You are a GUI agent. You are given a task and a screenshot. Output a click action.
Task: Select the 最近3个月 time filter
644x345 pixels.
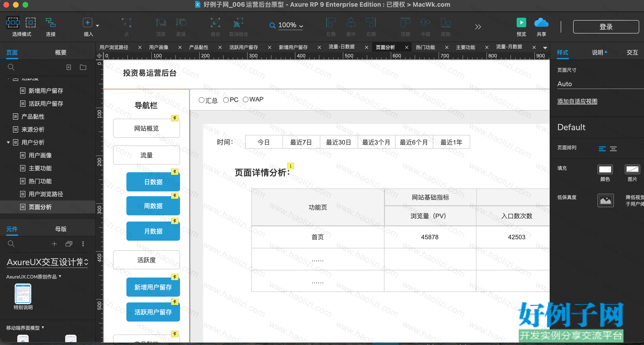pos(376,142)
